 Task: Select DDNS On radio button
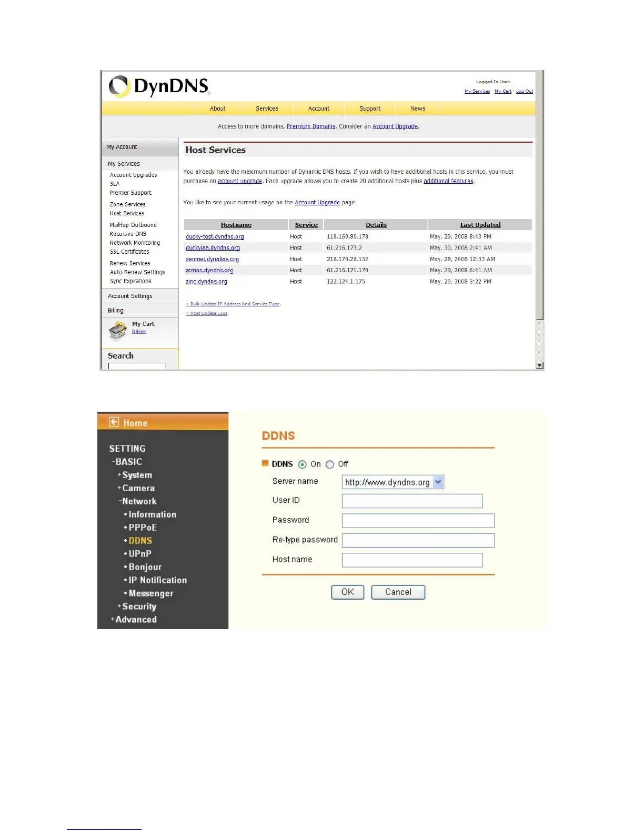coord(302,464)
